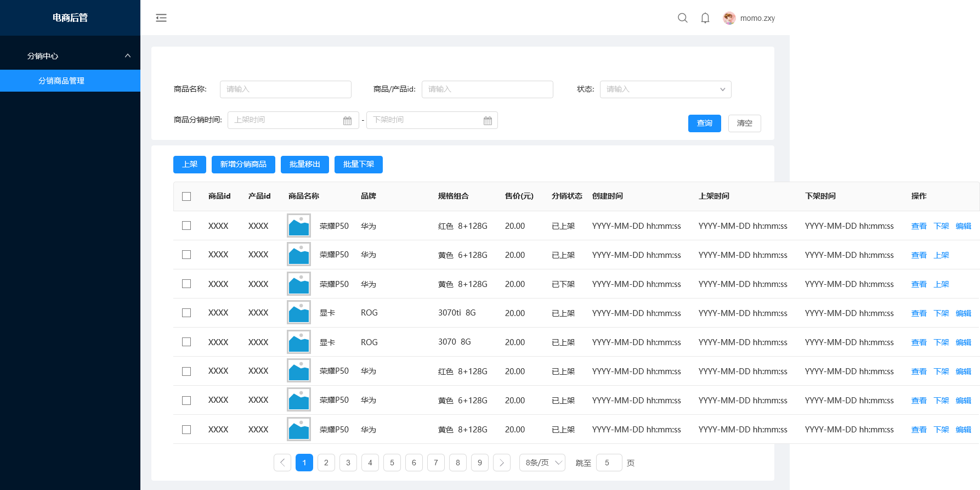The width and height of the screenshot is (980, 490).
Task: Click 已下架 status cell
Action: (x=563, y=284)
